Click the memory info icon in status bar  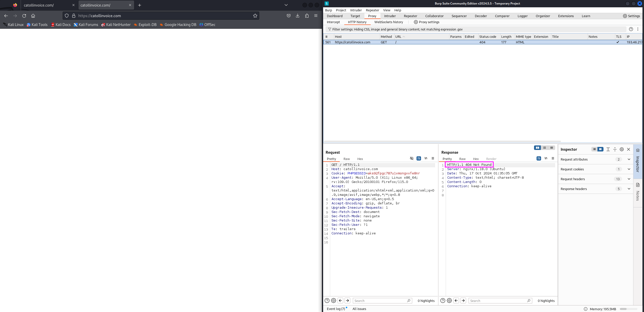[x=585, y=309]
